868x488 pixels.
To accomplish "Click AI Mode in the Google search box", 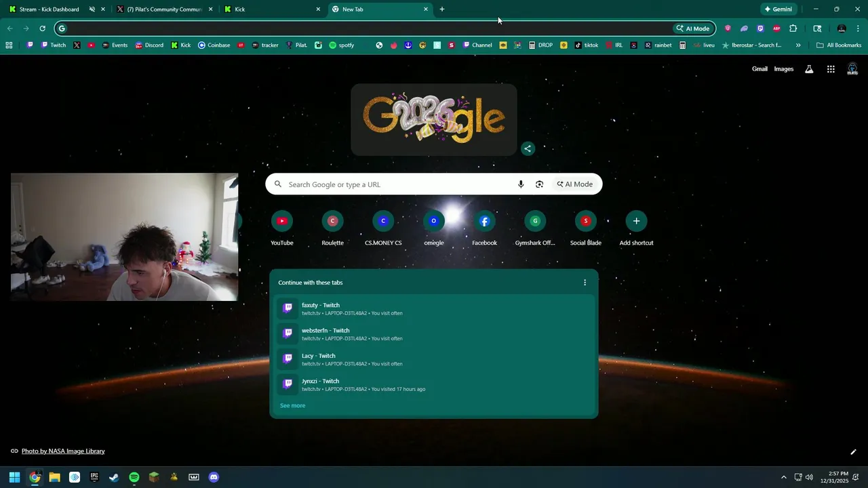I will tap(575, 184).
